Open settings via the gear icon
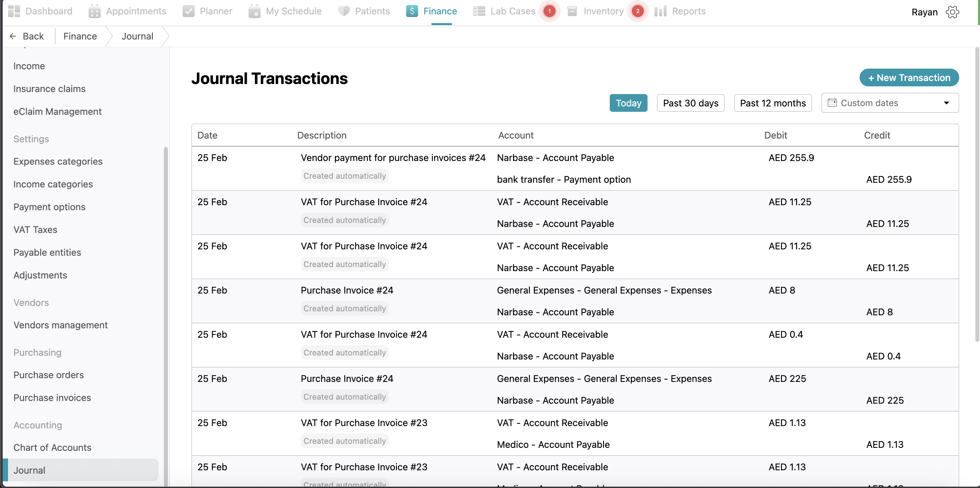 pos(952,12)
